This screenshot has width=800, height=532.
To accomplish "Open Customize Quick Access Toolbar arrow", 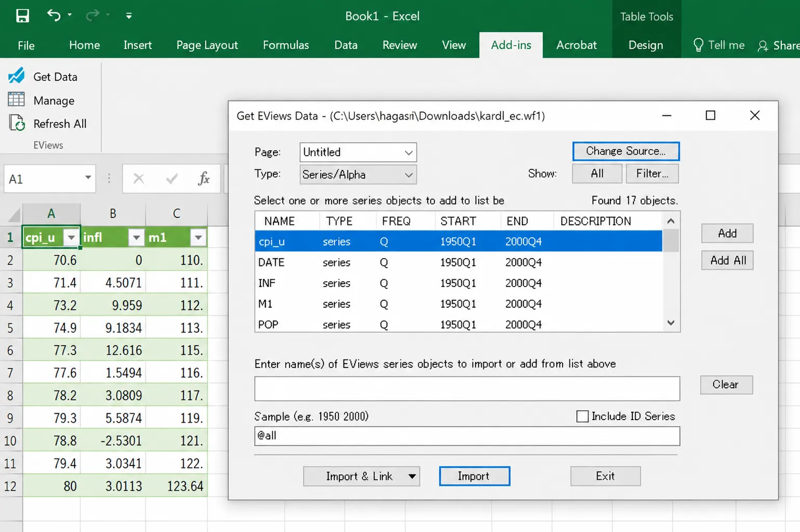I will (129, 16).
